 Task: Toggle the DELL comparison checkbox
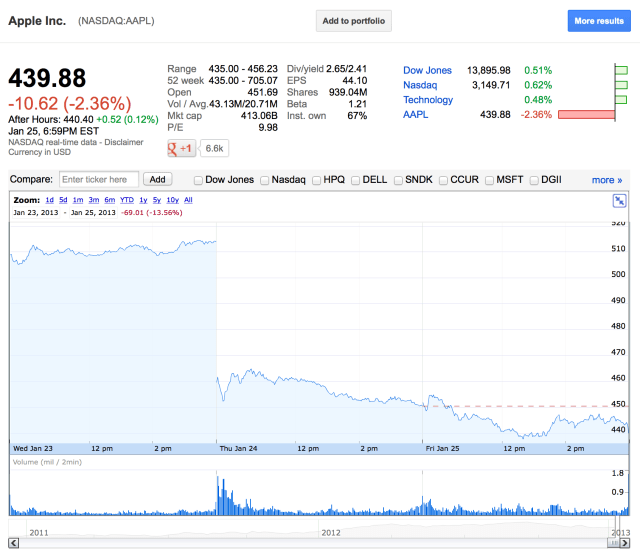click(356, 180)
